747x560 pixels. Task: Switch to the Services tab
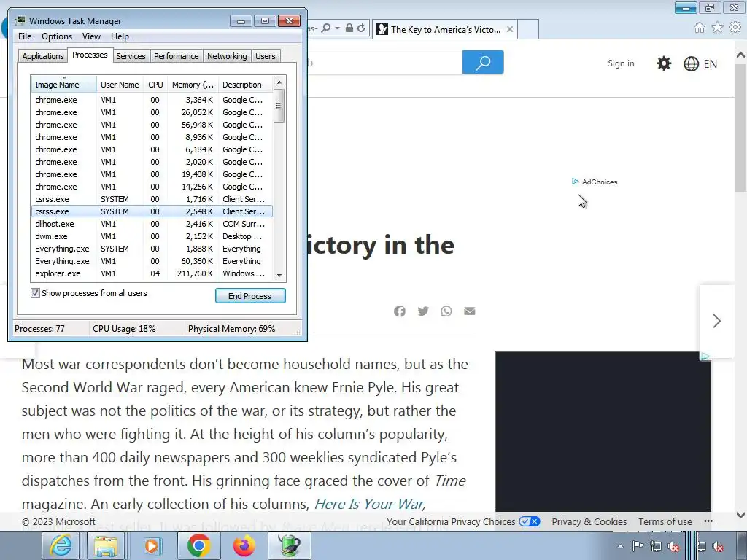[131, 56]
